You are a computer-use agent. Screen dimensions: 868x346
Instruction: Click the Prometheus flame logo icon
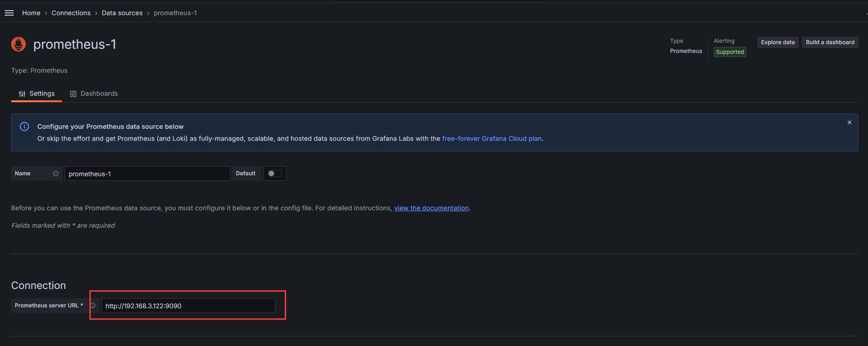click(x=18, y=44)
